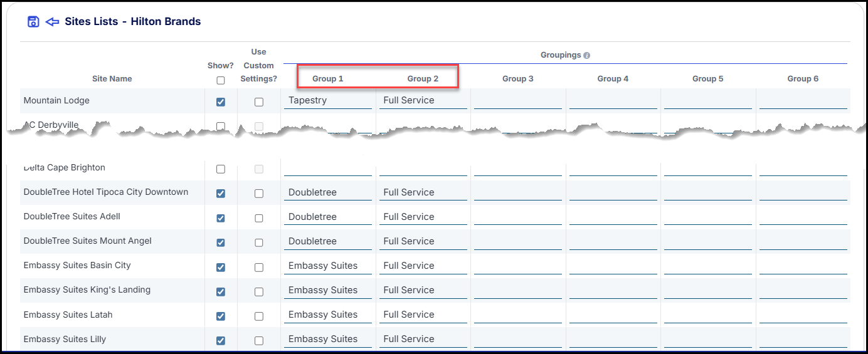Click the back arrow icon

53,22
